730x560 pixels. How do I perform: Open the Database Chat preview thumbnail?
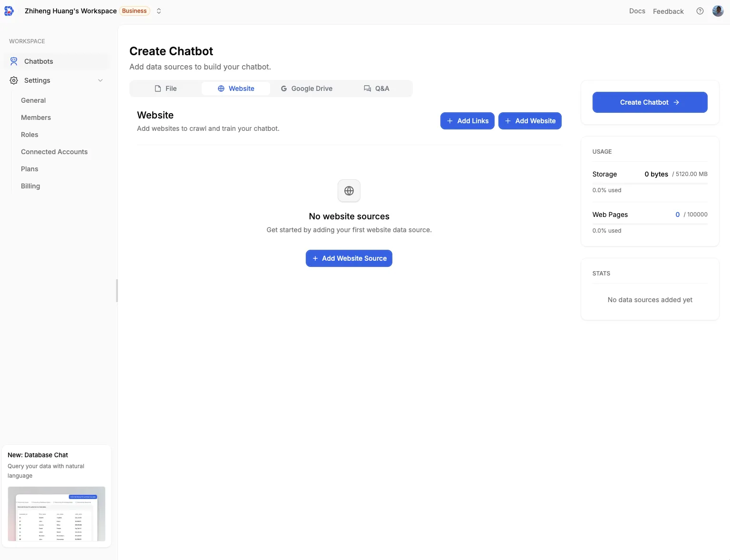click(56, 514)
